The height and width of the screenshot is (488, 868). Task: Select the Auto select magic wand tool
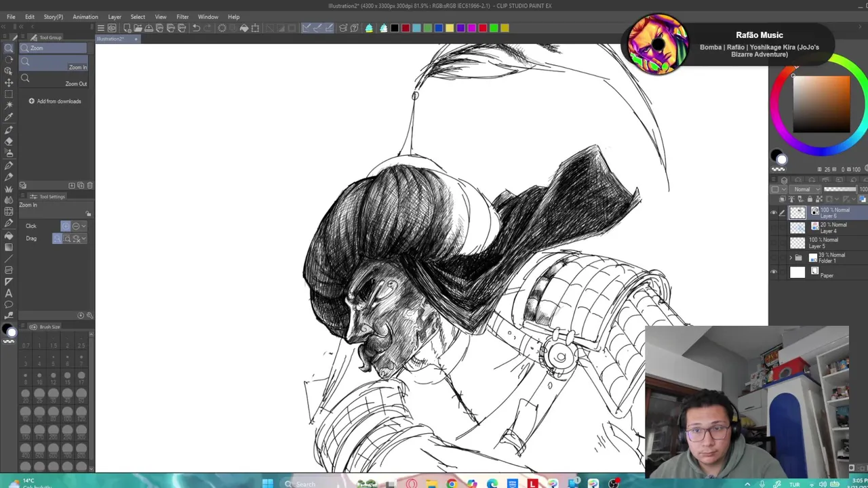click(9, 106)
